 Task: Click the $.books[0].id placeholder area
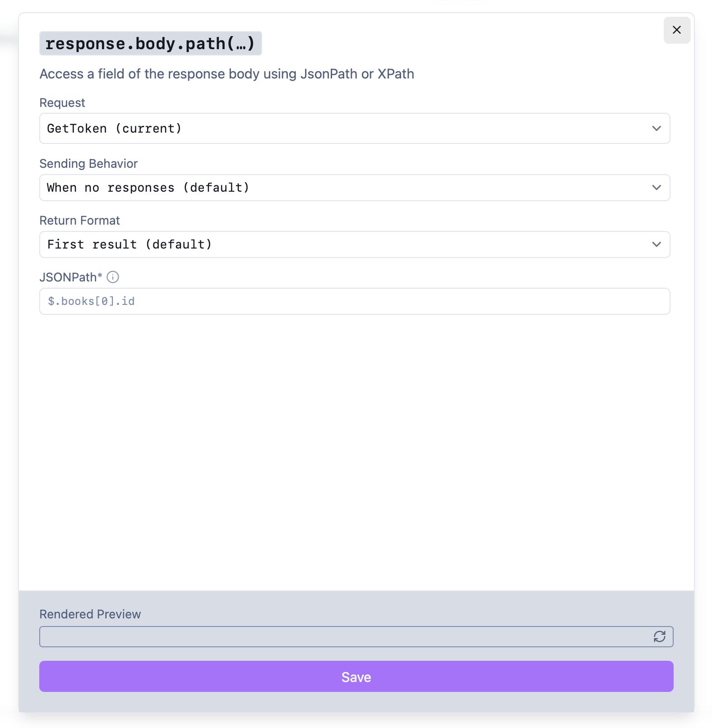click(91, 301)
